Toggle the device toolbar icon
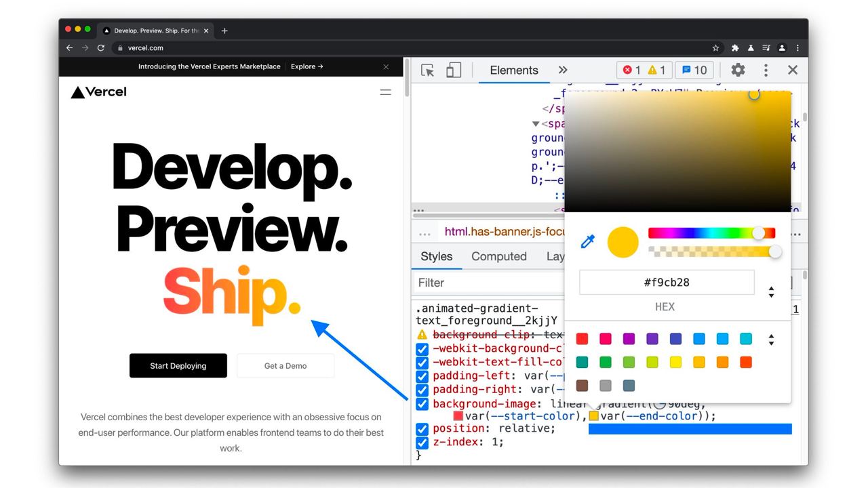868x488 pixels. [454, 70]
